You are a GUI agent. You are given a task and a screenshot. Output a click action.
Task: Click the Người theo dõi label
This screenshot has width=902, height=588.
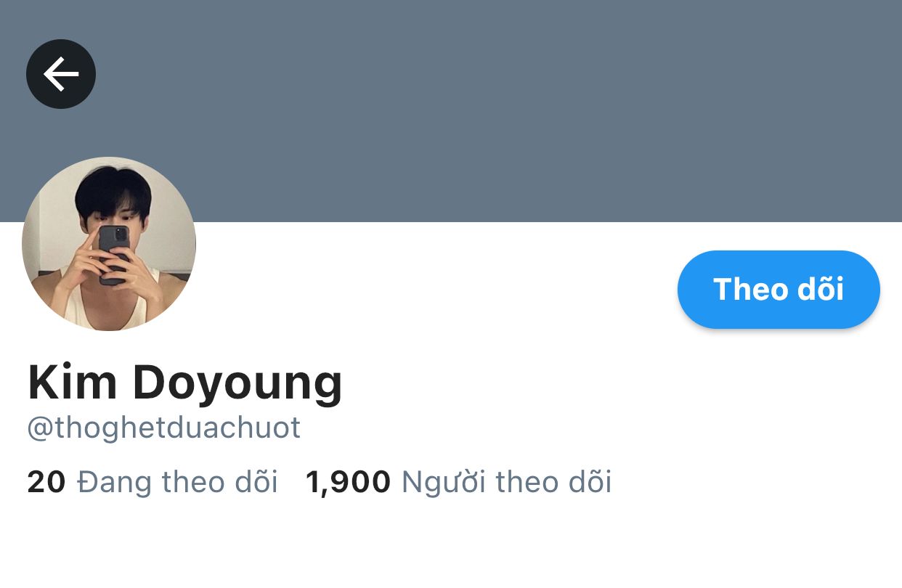pos(507,482)
